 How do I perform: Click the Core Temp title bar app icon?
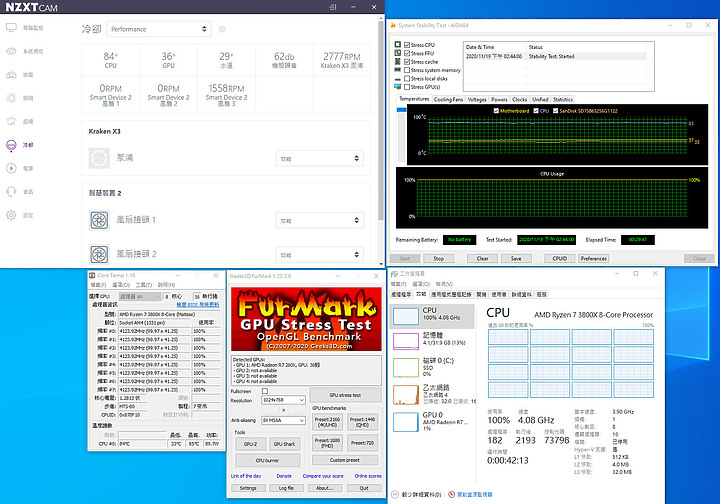click(92, 275)
